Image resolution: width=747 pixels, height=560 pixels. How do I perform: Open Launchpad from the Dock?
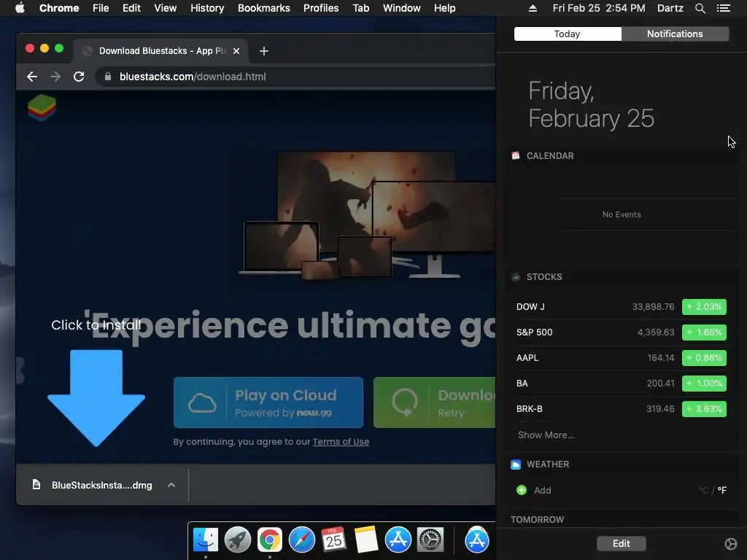pyautogui.click(x=237, y=540)
